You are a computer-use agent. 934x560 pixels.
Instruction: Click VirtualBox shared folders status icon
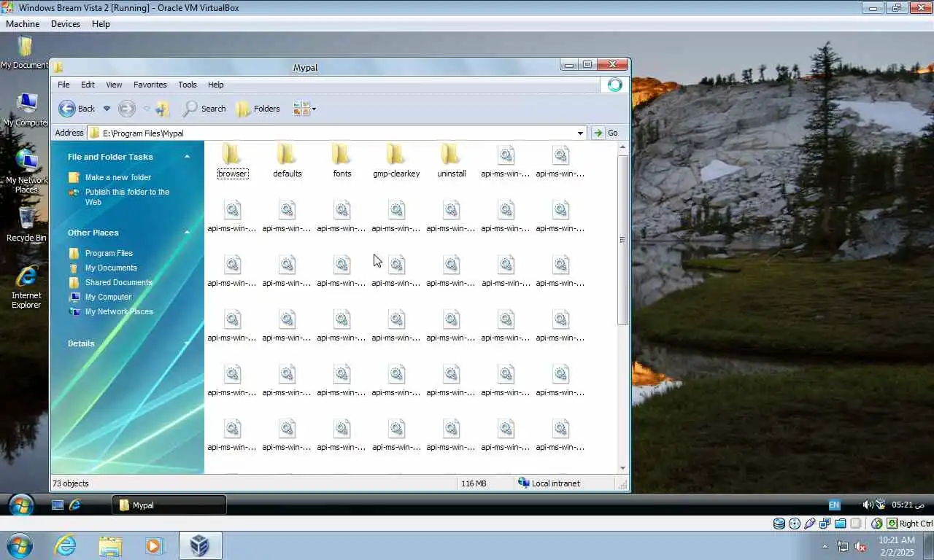click(x=840, y=524)
